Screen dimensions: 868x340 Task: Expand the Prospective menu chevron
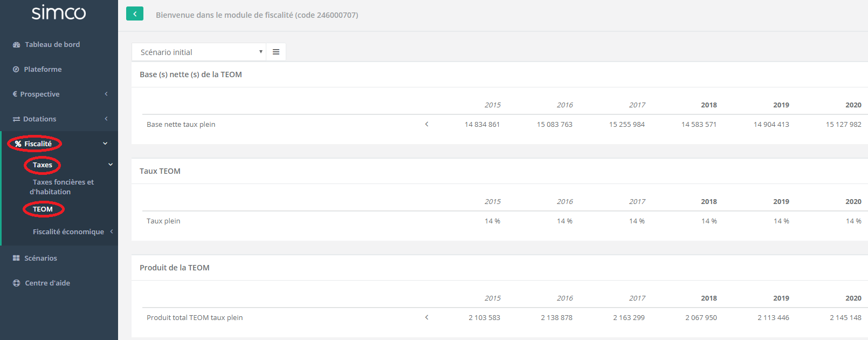point(106,94)
